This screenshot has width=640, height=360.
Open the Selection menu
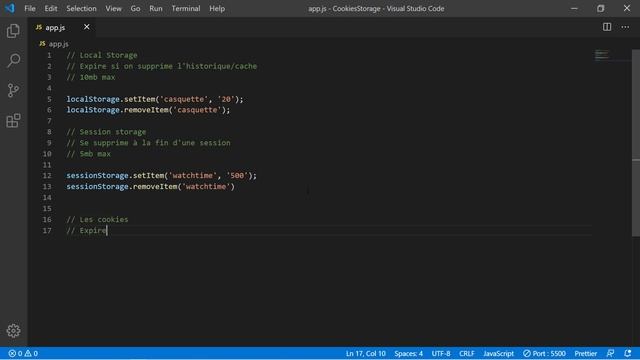pyautogui.click(x=81, y=8)
